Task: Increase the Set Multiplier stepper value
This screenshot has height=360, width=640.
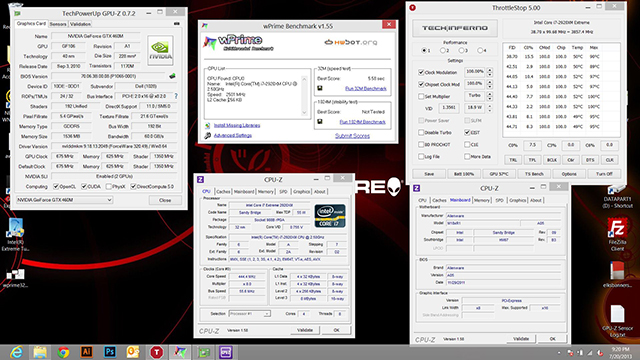Action: [489, 94]
